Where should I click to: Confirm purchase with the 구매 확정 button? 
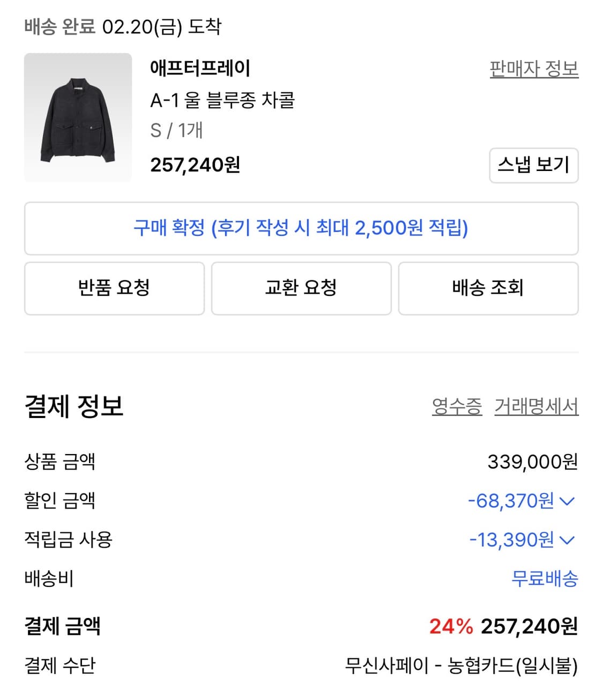coord(301,228)
